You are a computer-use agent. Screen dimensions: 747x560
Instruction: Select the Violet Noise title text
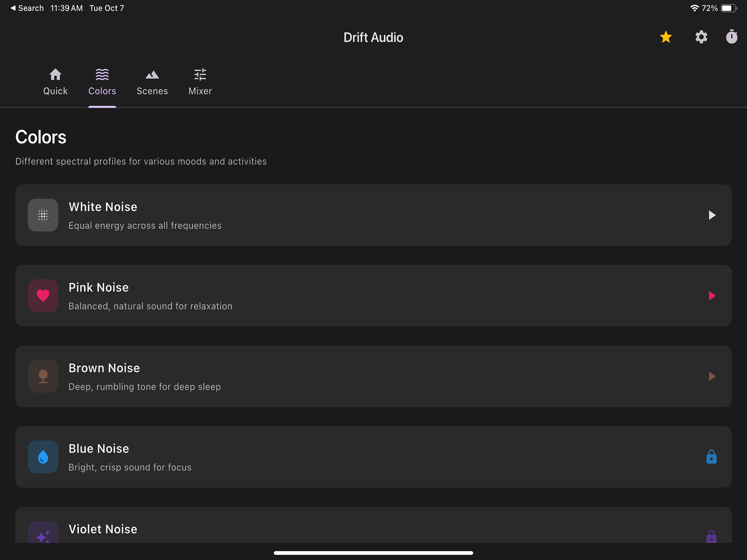tap(103, 529)
